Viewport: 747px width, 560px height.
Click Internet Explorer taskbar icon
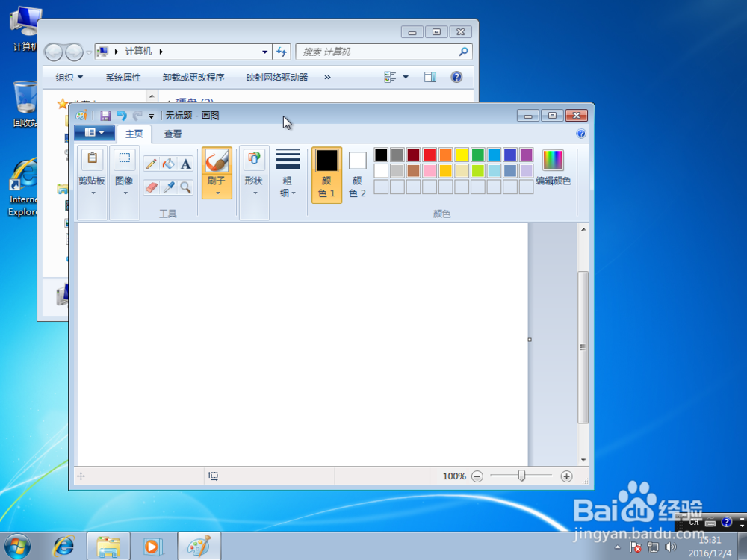tap(63, 547)
